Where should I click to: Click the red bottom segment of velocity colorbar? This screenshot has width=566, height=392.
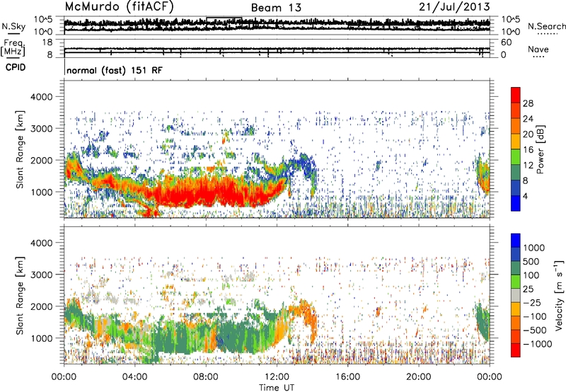click(x=516, y=350)
